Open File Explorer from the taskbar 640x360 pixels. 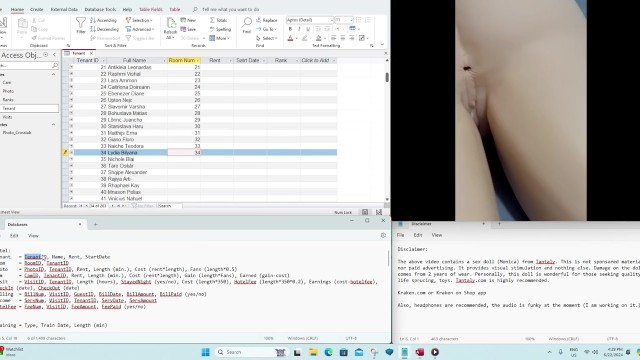pos(313,352)
